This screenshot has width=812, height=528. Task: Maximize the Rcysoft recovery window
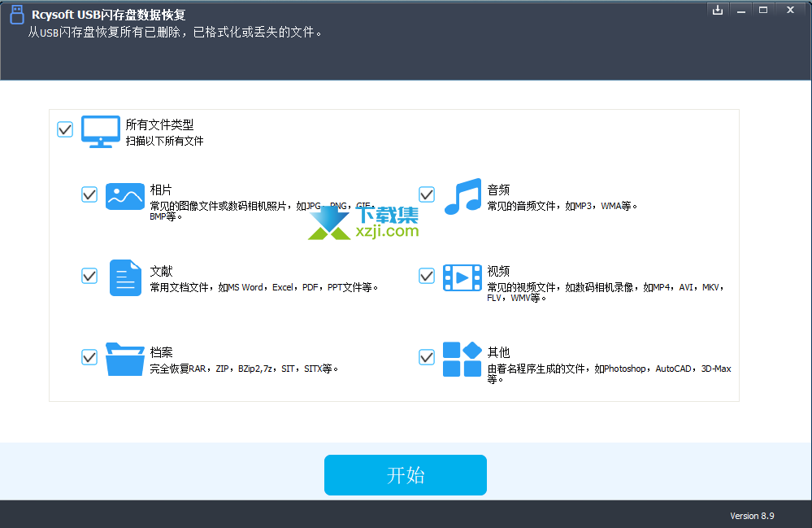pos(763,10)
